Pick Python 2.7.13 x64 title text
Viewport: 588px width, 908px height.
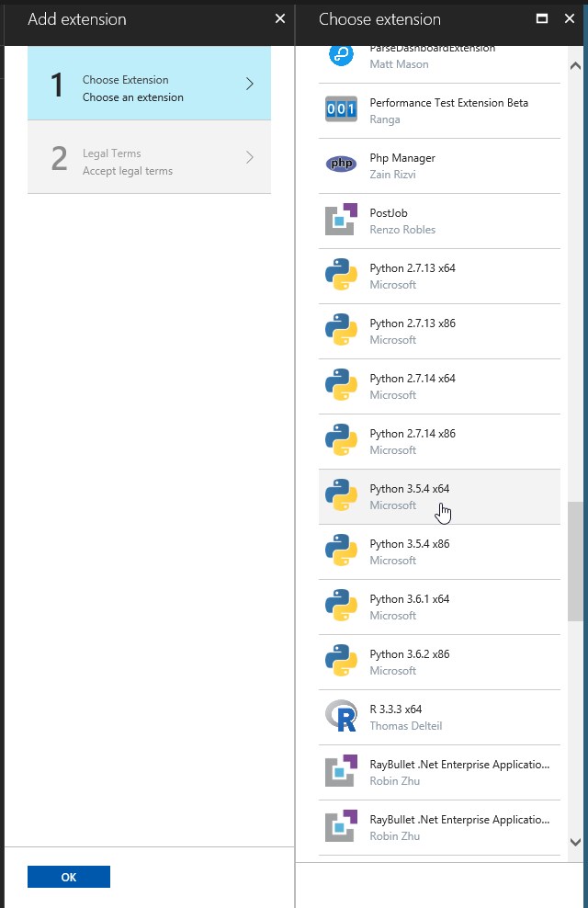[413, 268]
